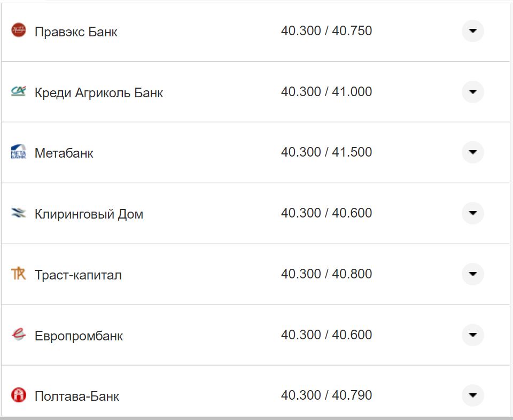Image resolution: width=513 pixels, height=420 pixels.
Task: Click the Метабанк logo icon
Action: tap(19, 152)
